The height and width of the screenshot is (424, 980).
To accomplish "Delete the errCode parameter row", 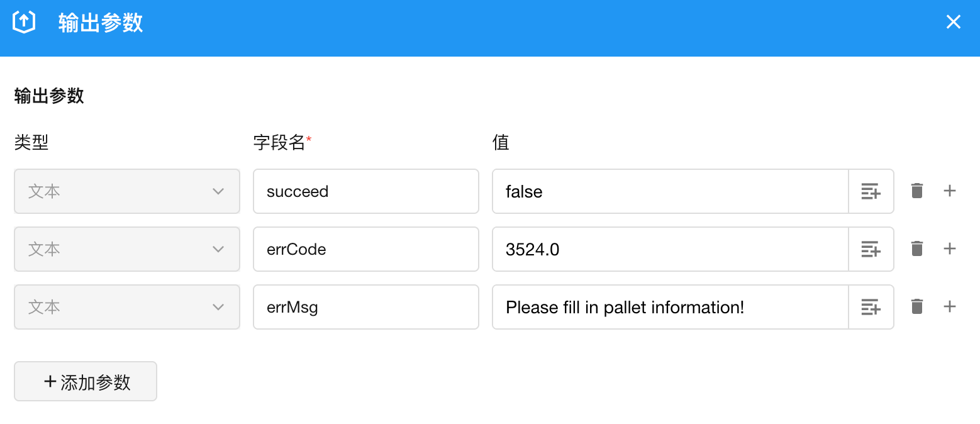I will (917, 249).
